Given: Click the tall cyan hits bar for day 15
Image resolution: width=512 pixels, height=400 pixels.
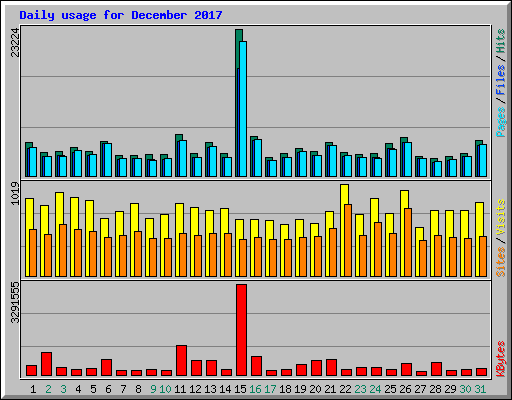Looking at the screenshot, I should tap(243, 109).
